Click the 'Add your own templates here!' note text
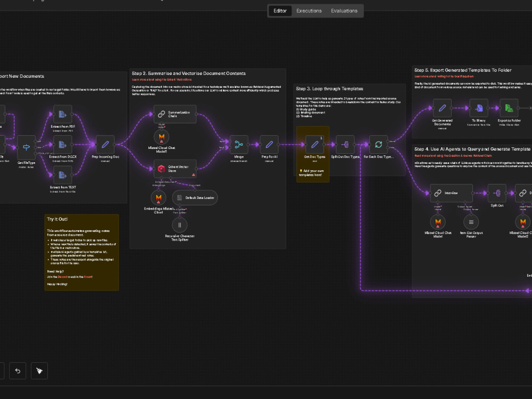 click(x=311, y=173)
